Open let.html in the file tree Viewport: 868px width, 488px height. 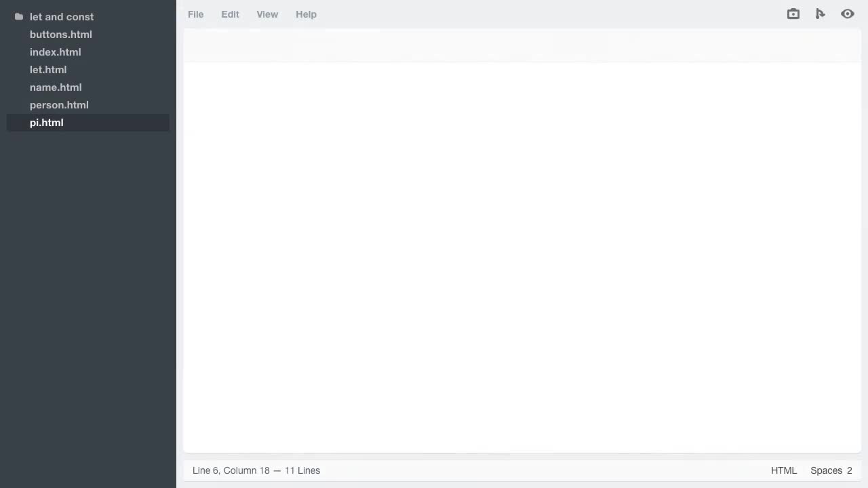pos(48,70)
